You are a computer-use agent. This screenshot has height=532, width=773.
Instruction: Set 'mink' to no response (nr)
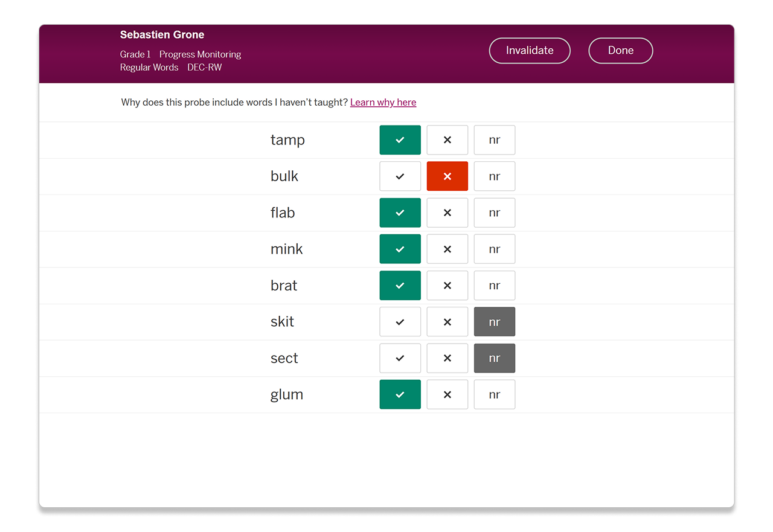pos(494,249)
